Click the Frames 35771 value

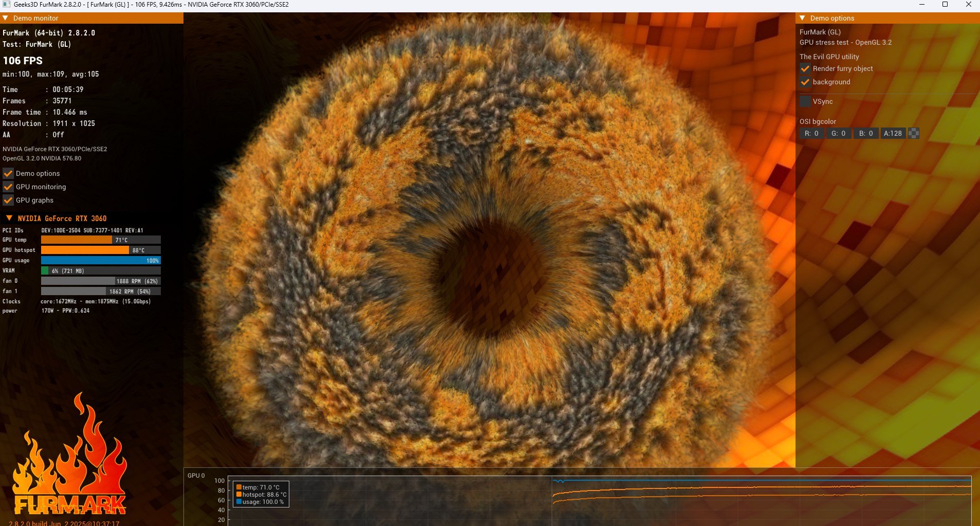(62, 101)
